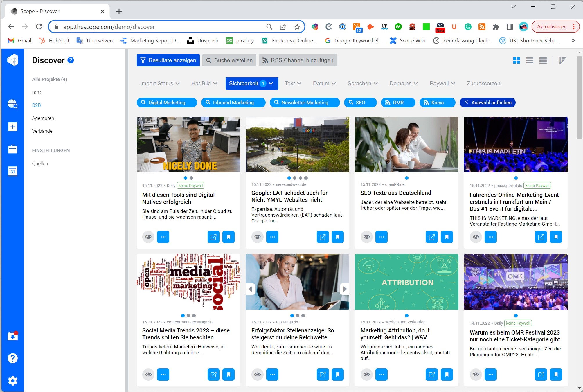583x392 pixels.
Task: Click Auswahl aufheben chip
Action: point(487,103)
